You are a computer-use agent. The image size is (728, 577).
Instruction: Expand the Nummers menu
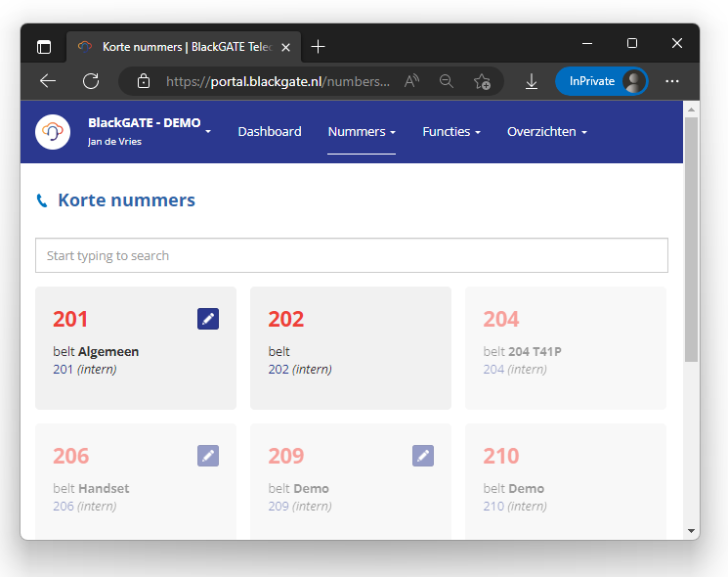coord(362,131)
